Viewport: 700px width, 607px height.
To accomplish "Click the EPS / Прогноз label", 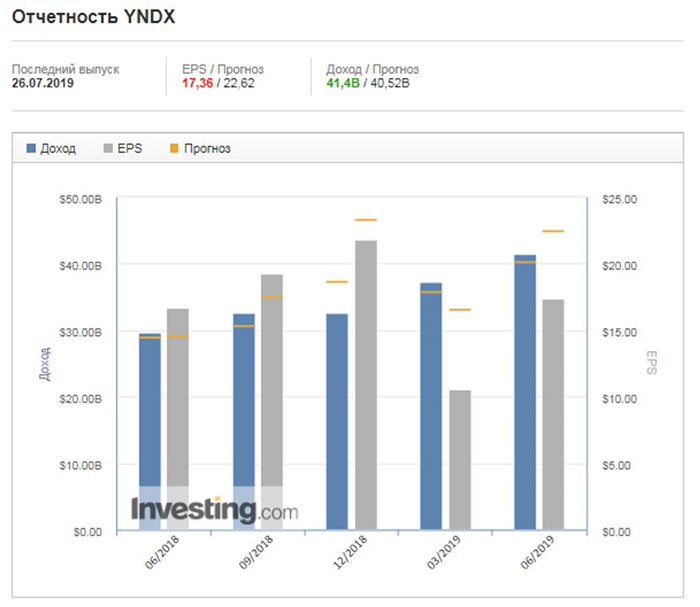I will (223, 69).
